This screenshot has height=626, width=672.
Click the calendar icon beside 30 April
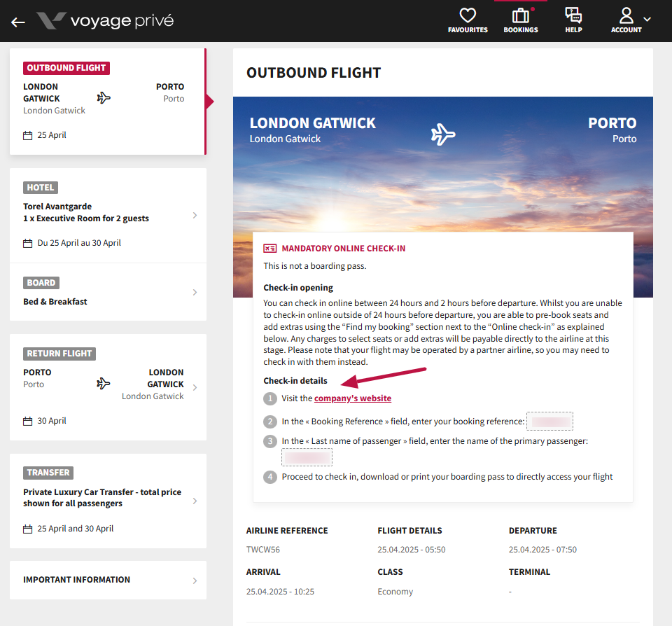[x=28, y=422]
